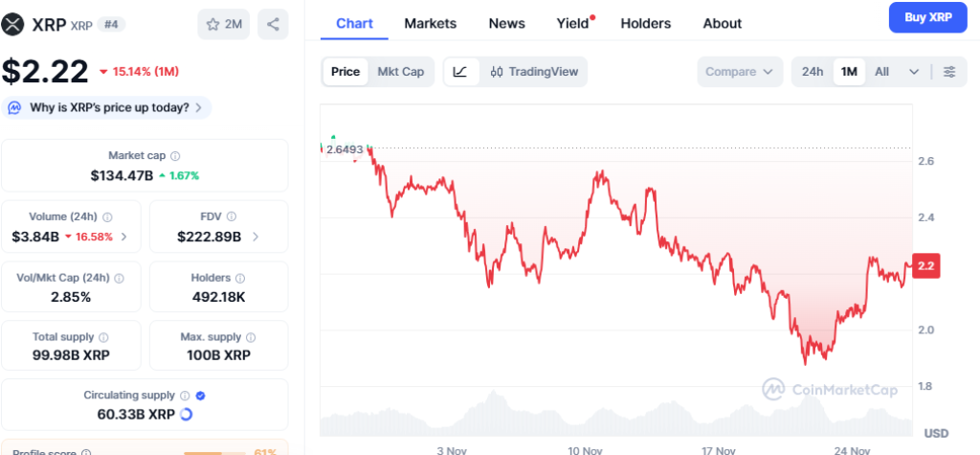The image size is (980, 455).
Task: Switch to line chart icon
Action: click(x=460, y=72)
